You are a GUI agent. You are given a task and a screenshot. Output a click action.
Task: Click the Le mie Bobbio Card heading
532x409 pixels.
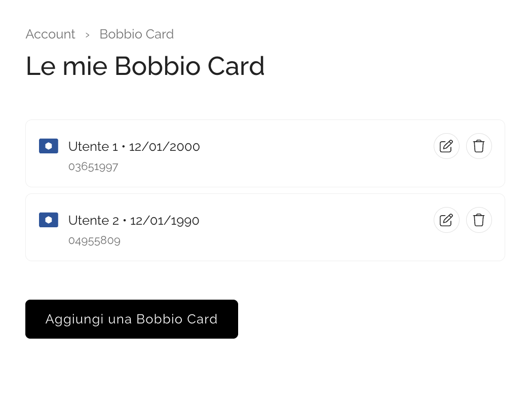145,66
